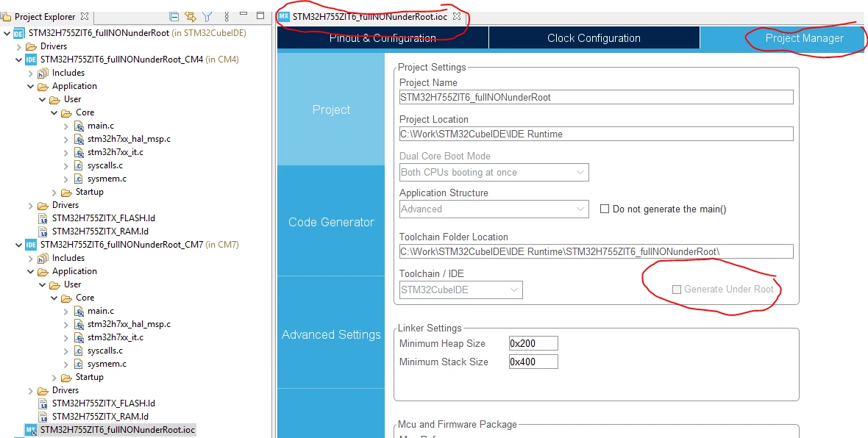This screenshot has width=868, height=438.
Task: Expand Includes under the CM7 project
Action: click(x=30, y=258)
